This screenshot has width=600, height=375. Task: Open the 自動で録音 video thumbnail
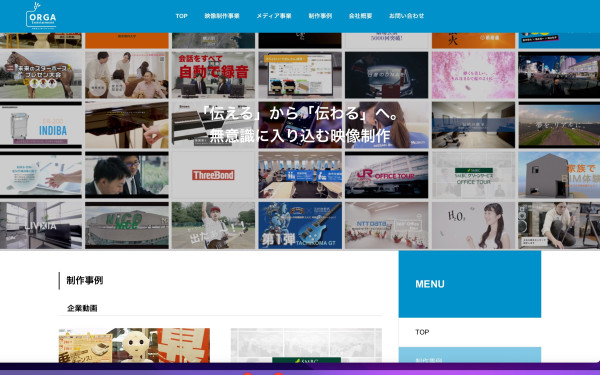pos(213,75)
